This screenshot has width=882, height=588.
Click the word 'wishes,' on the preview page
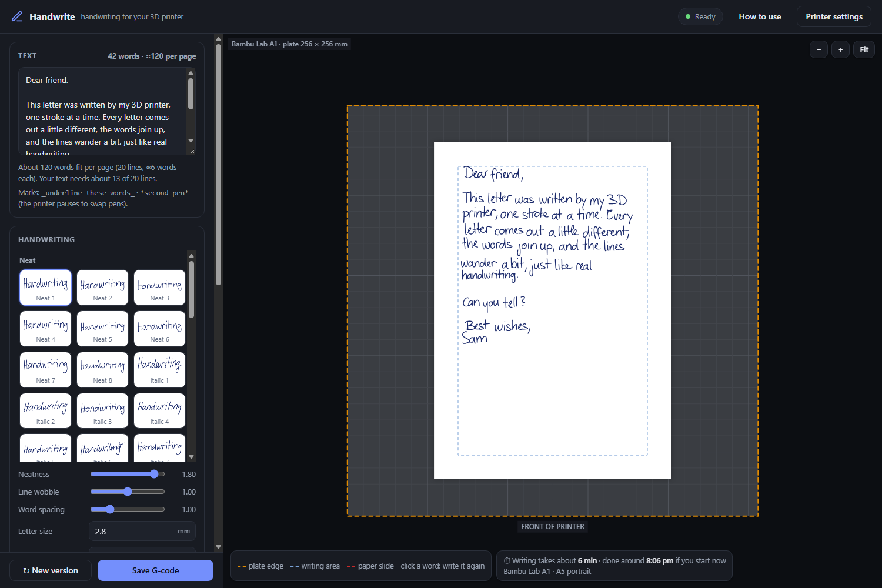(x=512, y=326)
